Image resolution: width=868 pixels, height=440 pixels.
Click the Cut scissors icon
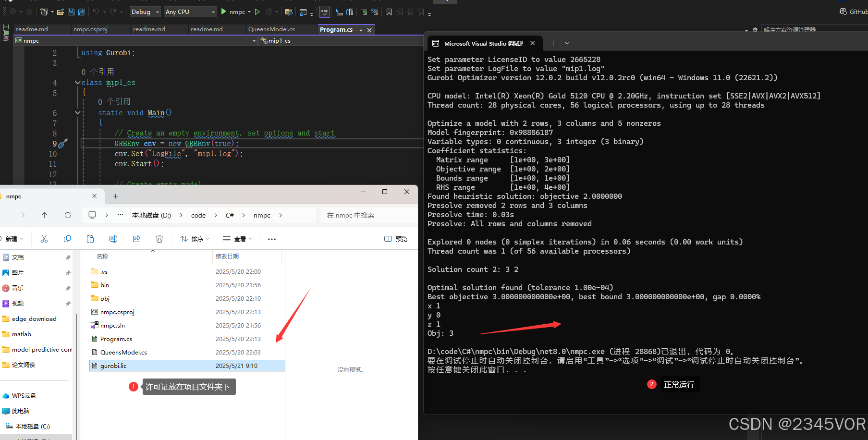44,239
